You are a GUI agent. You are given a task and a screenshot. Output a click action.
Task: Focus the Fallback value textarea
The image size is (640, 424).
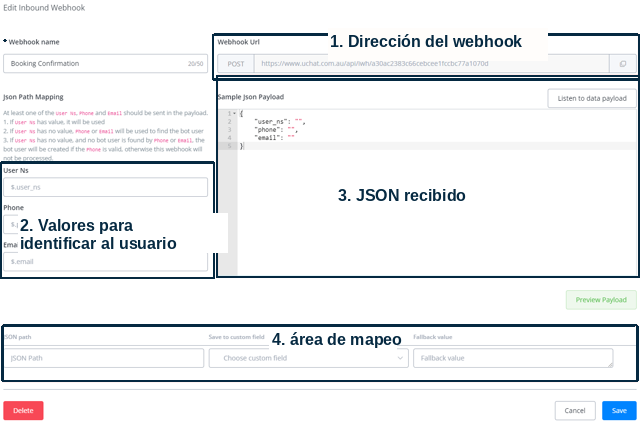(513, 358)
